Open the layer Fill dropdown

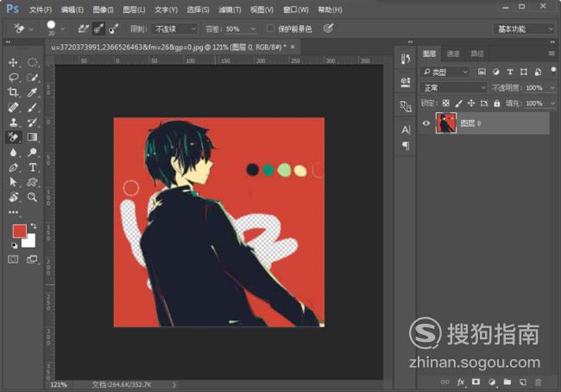[552, 104]
